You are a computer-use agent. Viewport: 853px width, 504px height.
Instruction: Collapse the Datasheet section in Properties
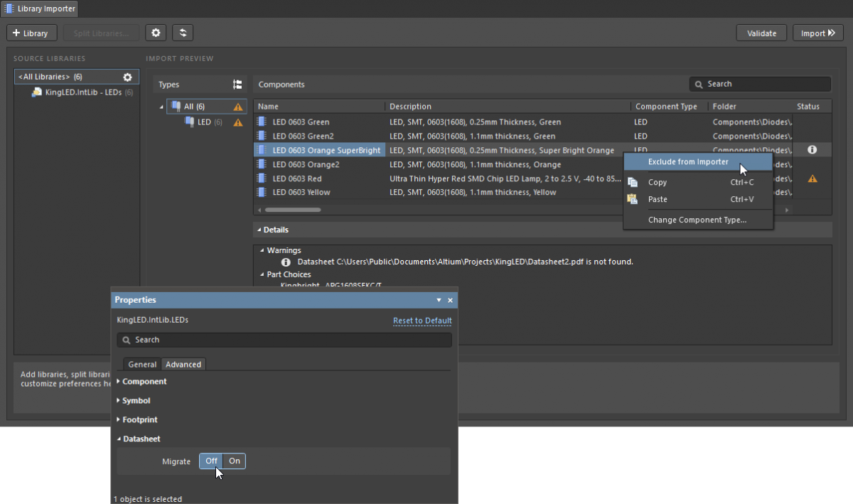(119, 439)
